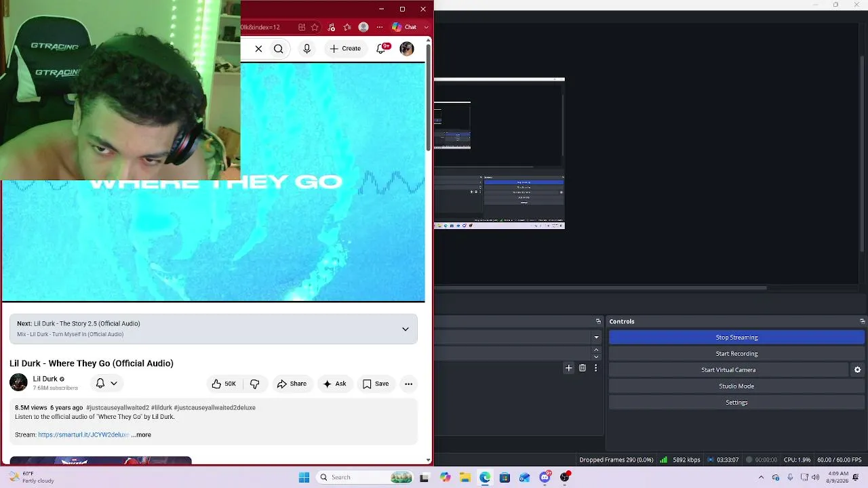Share the Lil Durk video
The image size is (868, 488).
pyautogui.click(x=292, y=384)
